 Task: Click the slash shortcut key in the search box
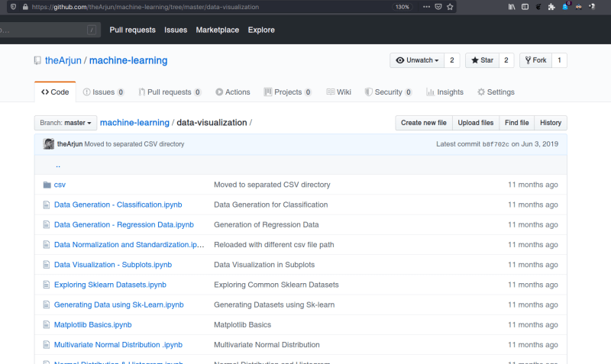[92, 30]
